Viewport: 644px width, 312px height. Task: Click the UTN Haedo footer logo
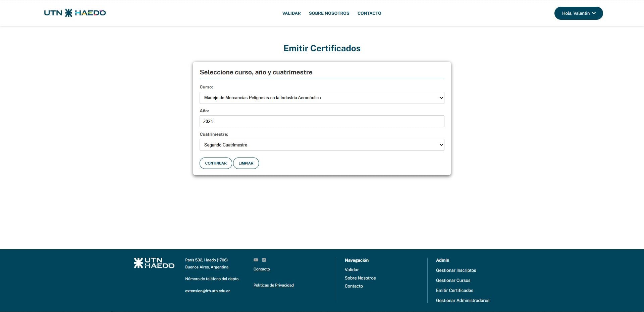pyautogui.click(x=154, y=263)
